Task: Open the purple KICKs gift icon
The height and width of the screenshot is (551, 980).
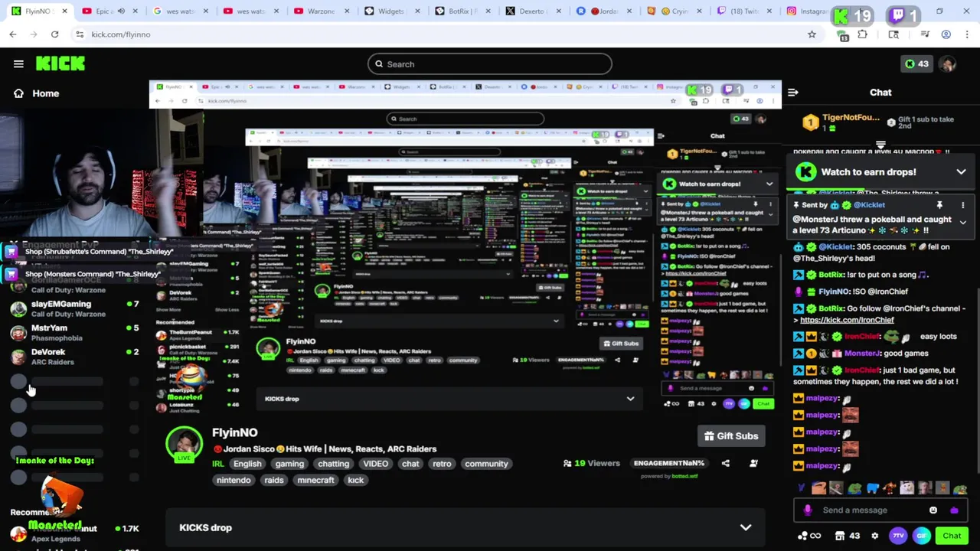Action: point(954,510)
